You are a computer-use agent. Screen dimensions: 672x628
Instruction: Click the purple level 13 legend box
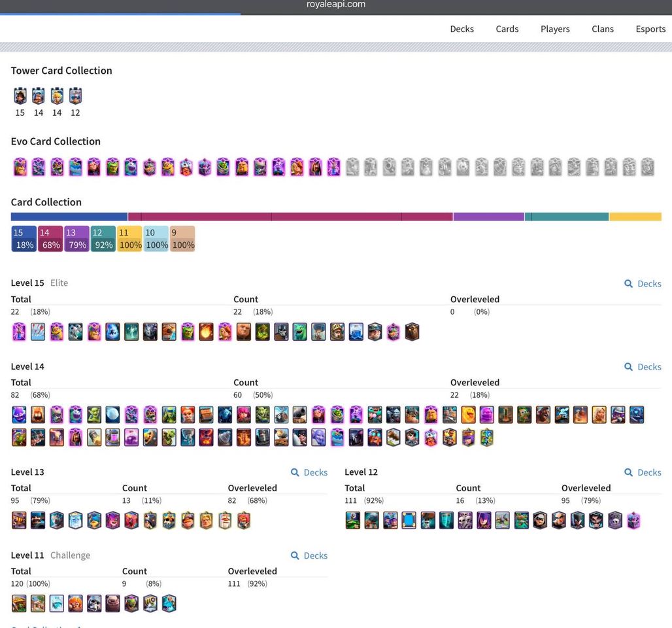(x=77, y=239)
